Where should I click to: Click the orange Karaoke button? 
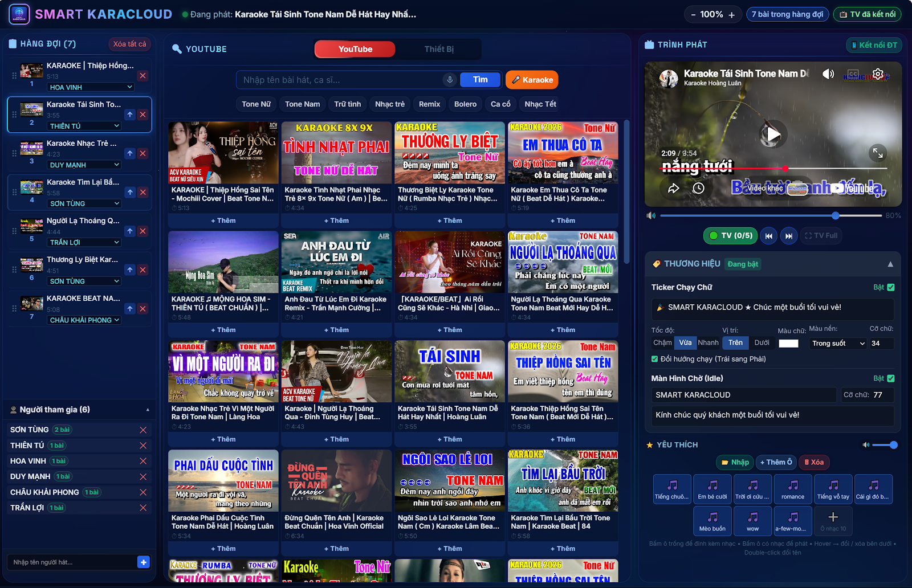[x=532, y=80]
